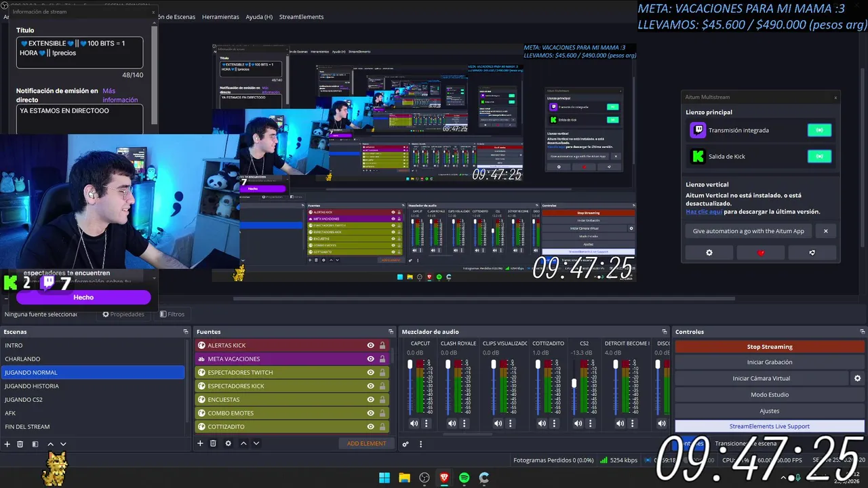Pop out the Fuentes dock
Image resolution: width=868 pixels, height=488 pixels.
(x=391, y=331)
